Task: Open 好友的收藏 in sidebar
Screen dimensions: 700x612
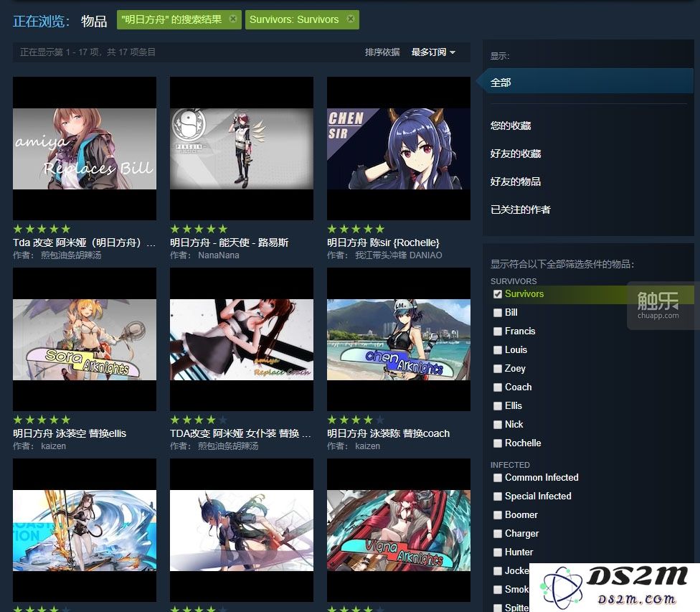Action: (516, 154)
